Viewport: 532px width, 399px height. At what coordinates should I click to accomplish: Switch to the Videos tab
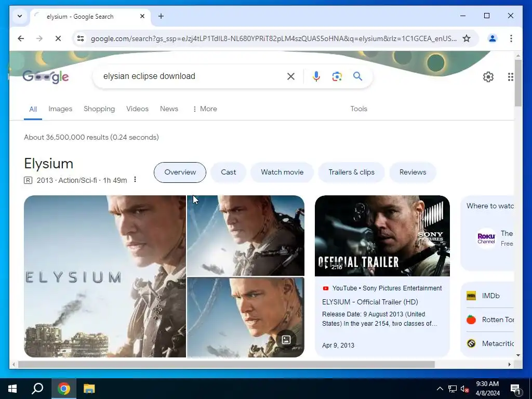[x=137, y=109]
